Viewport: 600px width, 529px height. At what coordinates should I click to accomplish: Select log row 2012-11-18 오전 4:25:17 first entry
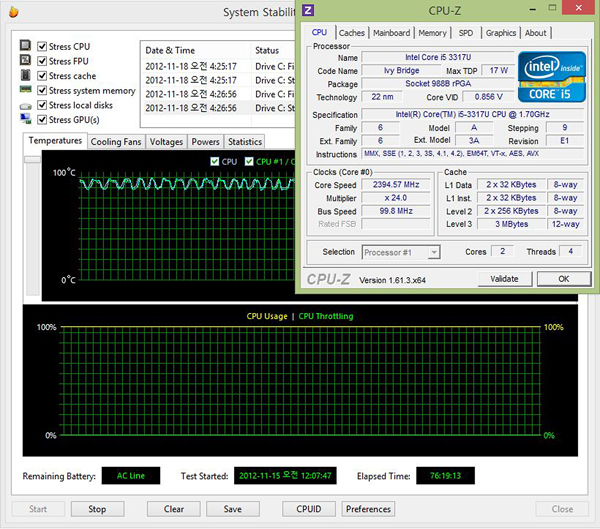point(219,66)
